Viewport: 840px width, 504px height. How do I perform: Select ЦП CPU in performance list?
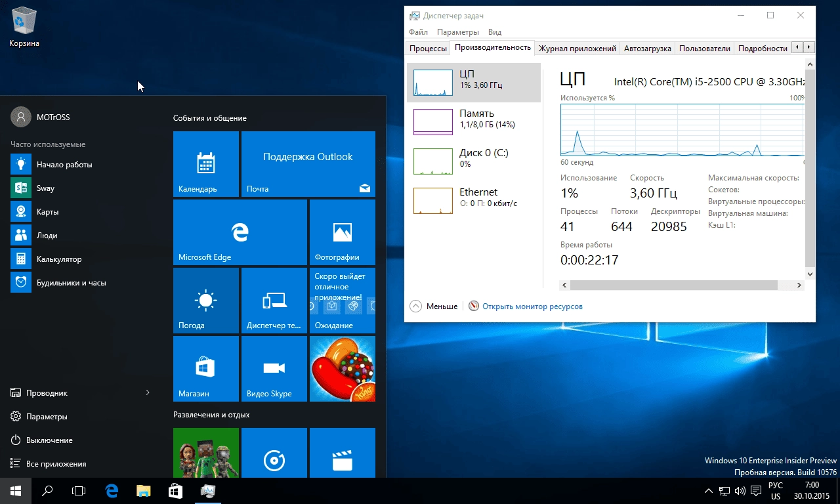(474, 83)
